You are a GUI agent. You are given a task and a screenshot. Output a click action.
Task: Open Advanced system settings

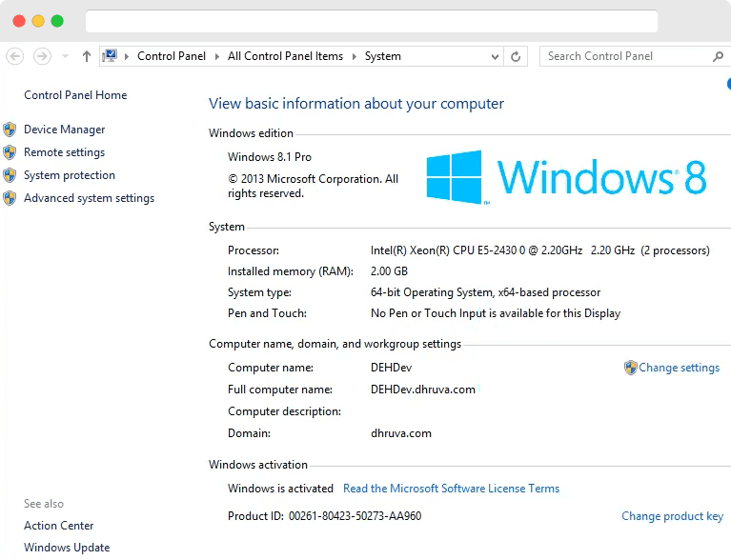click(x=89, y=198)
